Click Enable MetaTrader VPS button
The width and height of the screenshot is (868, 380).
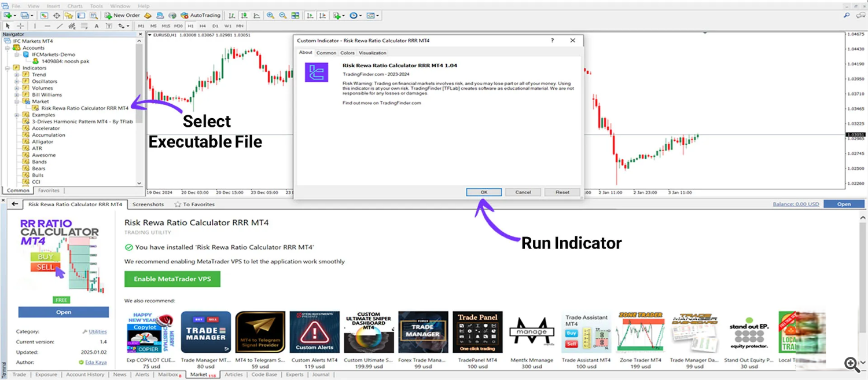tap(172, 279)
